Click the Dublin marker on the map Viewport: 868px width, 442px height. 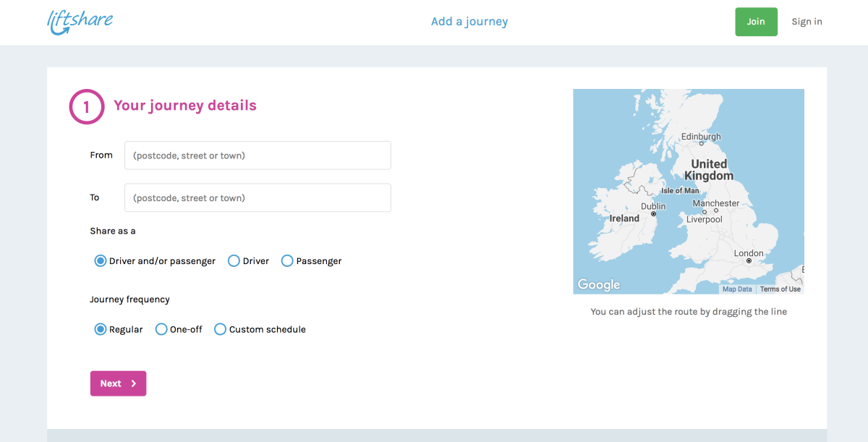[x=653, y=213]
